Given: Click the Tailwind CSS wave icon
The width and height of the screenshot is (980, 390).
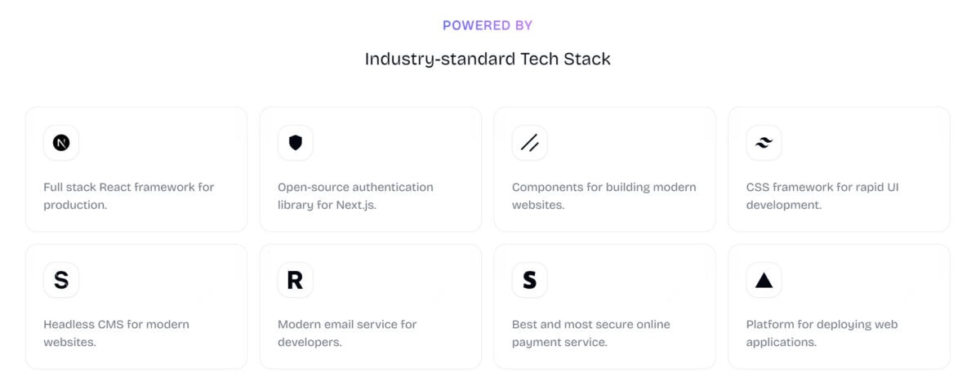Looking at the screenshot, I should click(764, 143).
